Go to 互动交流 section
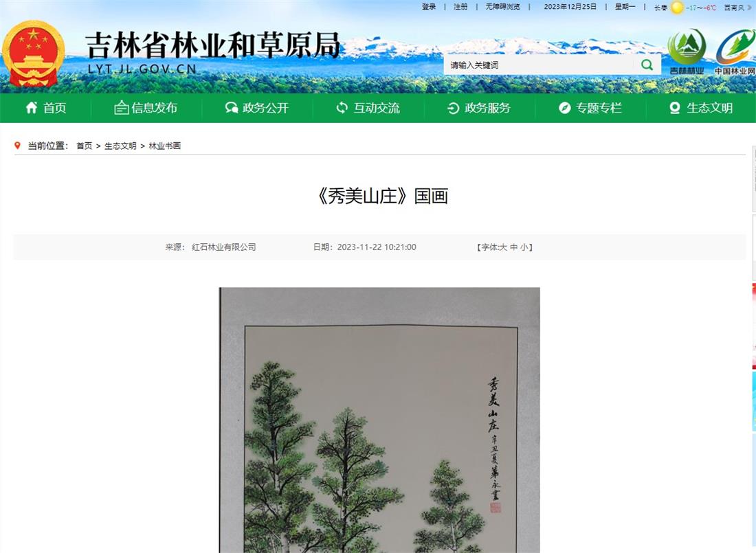Screen dimensions: 756x553 click(368, 108)
